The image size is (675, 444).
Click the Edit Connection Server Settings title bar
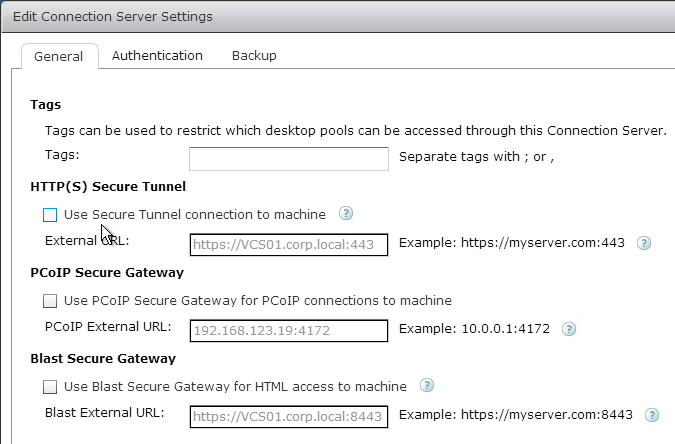point(338,16)
